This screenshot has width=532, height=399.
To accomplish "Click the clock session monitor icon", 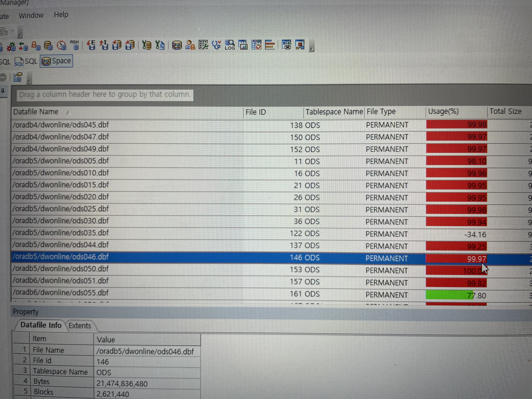I will point(62,46).
